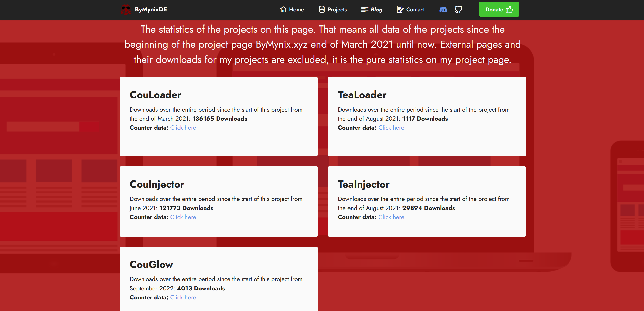
Task: Open CouLoader counter data link
Action: click(x=183, y=128)
